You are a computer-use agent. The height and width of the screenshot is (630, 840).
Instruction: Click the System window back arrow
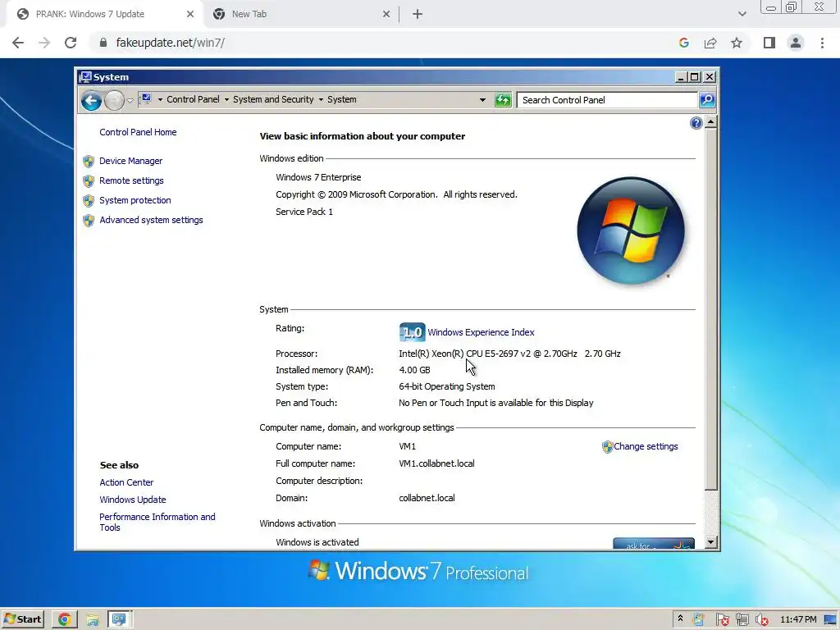92,100
